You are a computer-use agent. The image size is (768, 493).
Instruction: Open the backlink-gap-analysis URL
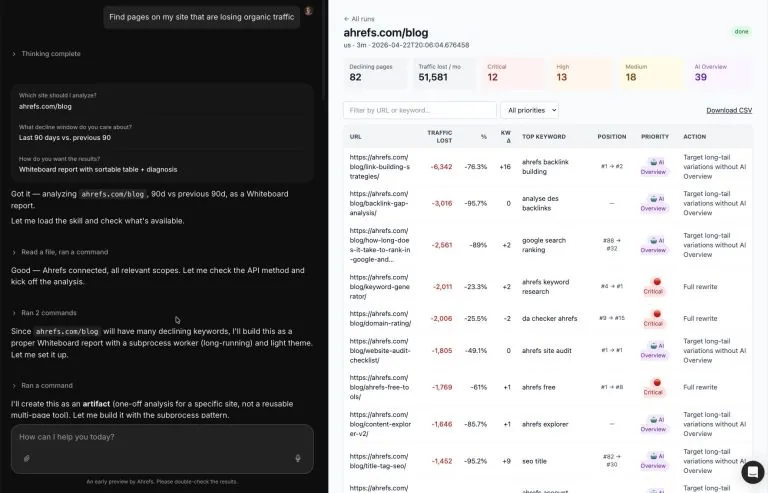click(x=379, y=204)
